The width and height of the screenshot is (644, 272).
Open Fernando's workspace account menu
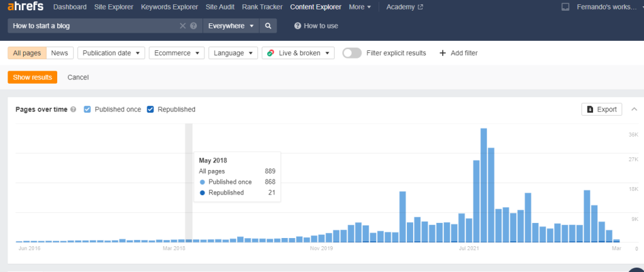tap(607, 7)
